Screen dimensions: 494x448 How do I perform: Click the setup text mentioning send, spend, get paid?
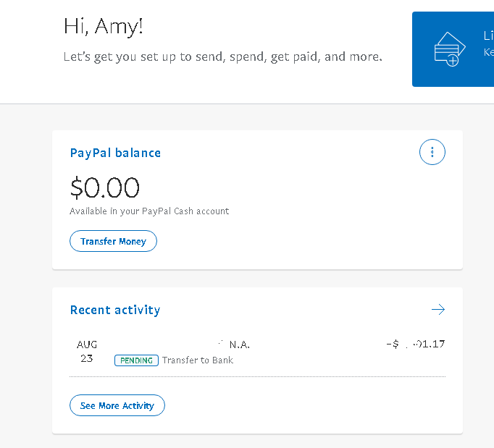[x=222, y=56]
